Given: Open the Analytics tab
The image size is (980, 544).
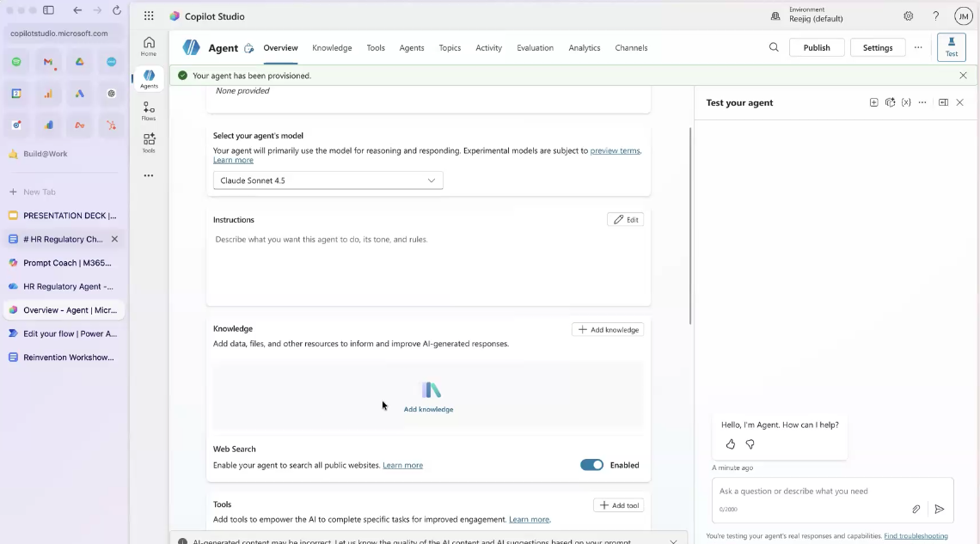Looking at the screenshot, I should click(x=584, y=48).
